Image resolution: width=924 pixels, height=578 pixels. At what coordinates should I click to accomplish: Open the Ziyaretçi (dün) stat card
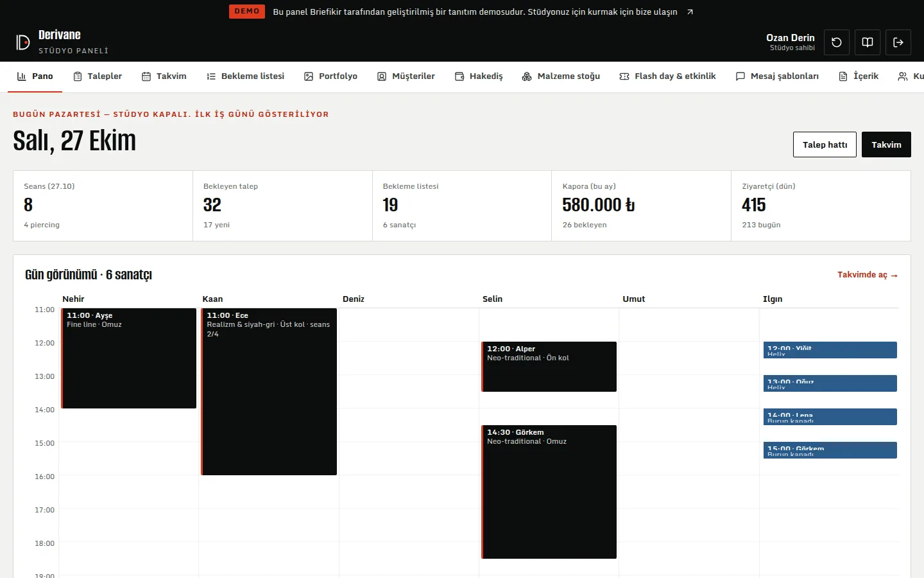pyautogui.click(x=821, y=206)
